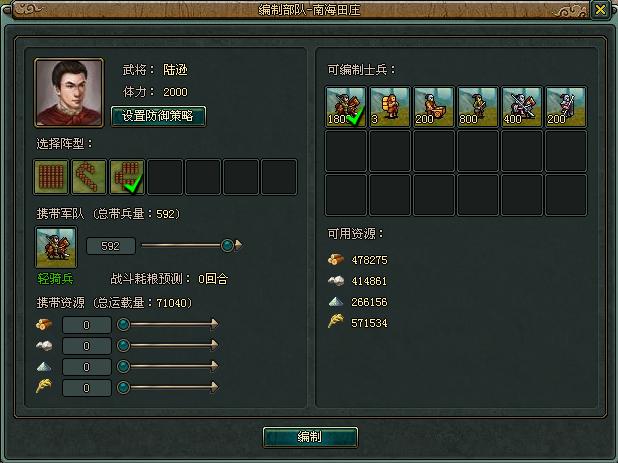
Task: Click the stone resource slider handle
Action: pyautogui.click(x=123, y=346)
